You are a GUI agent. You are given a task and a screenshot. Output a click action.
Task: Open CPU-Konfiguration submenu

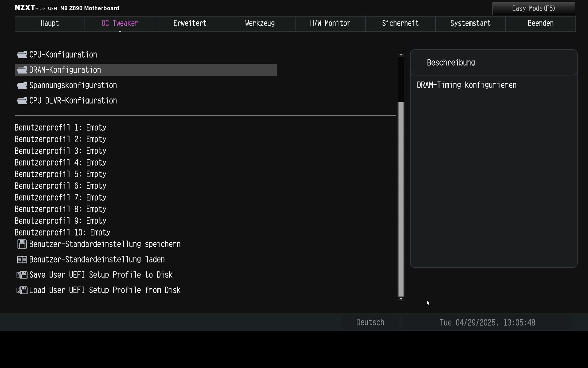[x=63, y=55]
